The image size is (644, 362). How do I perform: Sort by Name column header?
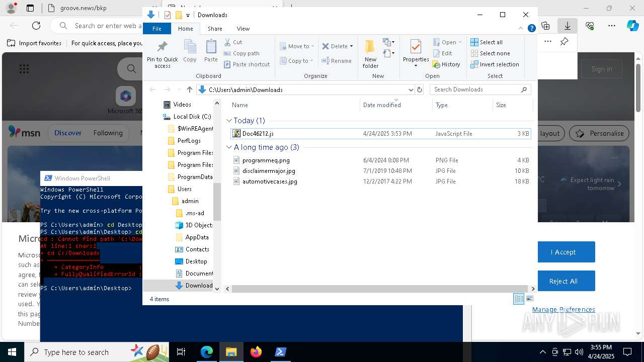point(240,105)
